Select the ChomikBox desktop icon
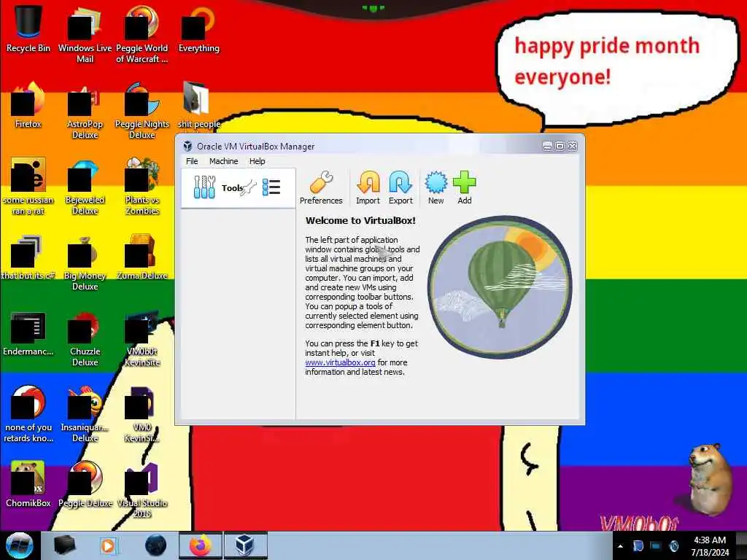Viewport: 747px width, 560px height. click(x=28, y=484)
